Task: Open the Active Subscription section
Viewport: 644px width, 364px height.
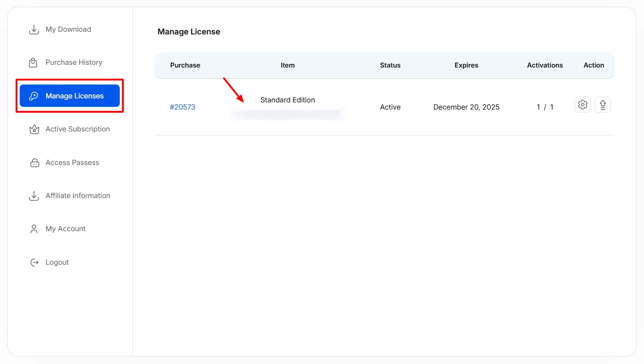Action: pyautogui.click(x=77, y=129)
